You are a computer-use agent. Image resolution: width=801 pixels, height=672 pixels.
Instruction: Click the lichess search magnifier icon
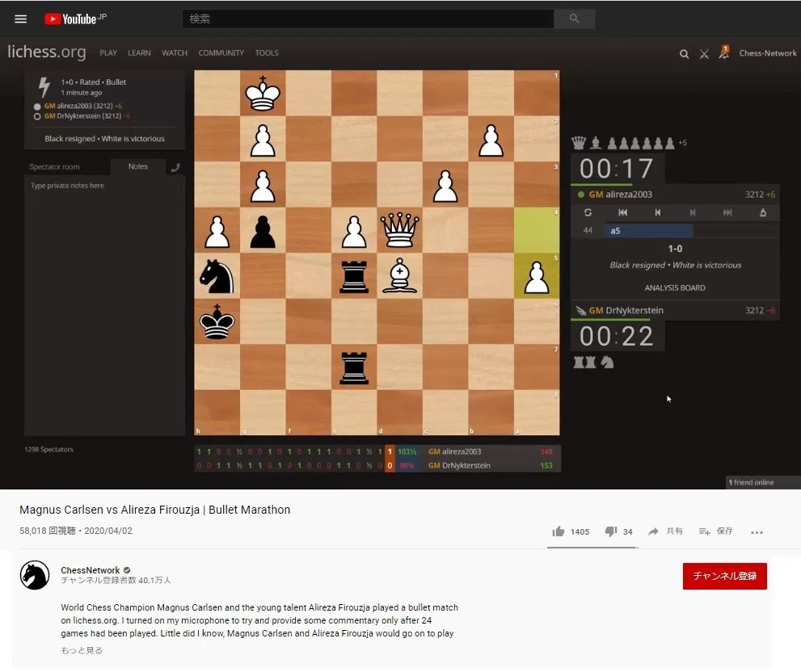[x=684, y=53]
